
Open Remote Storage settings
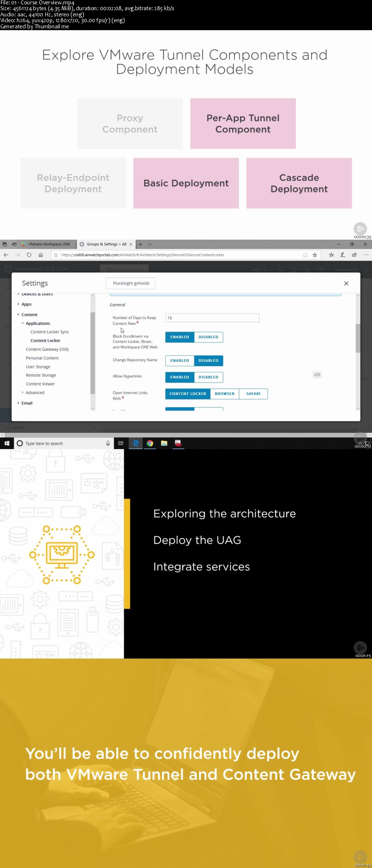click(41, 375)
